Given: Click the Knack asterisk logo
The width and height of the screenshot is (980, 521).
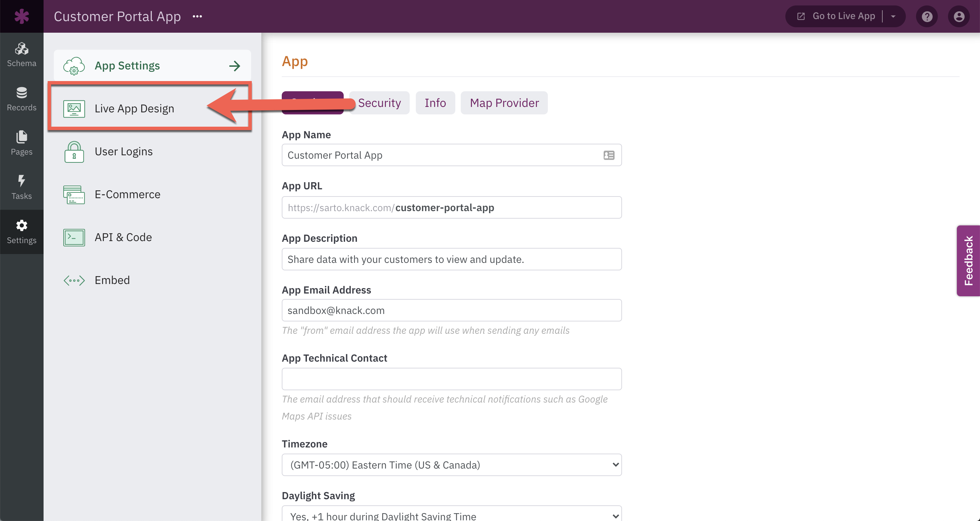Looking at the screenshot, I should click(x=22, y=16).
